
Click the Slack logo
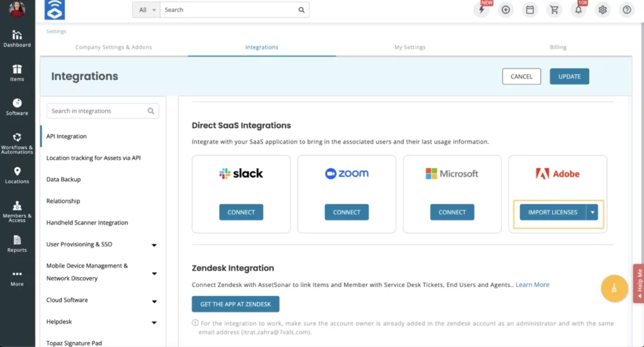[x=241, y=174]
